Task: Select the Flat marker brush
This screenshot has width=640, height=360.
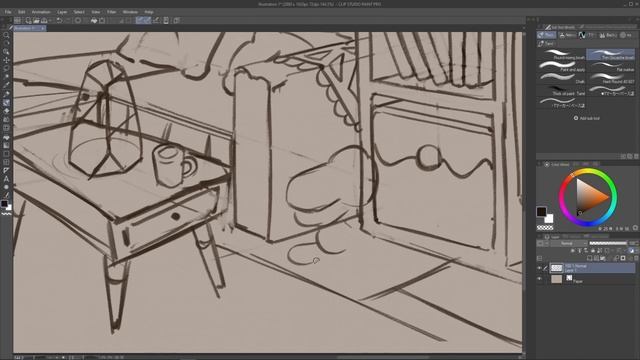Action: point(611,66)
